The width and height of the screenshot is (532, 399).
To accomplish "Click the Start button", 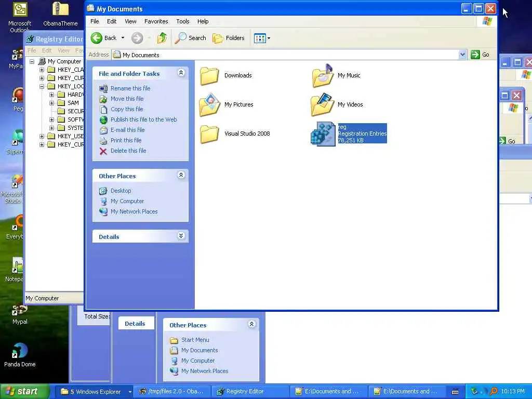I will (24, 392).
